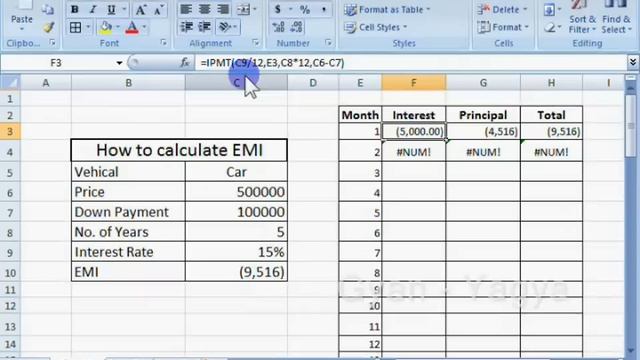Click the Decrease Font Size icon

pyautogui.click(x=159, y=9)
